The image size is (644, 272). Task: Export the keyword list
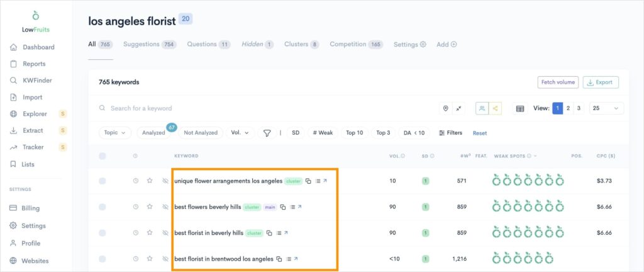tap(601, 82)
